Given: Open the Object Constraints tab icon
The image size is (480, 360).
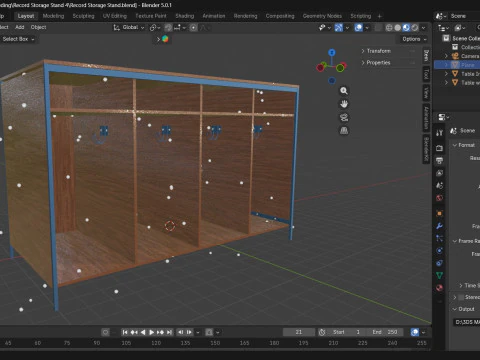Looking at the screenshot, I should point(439,263).
